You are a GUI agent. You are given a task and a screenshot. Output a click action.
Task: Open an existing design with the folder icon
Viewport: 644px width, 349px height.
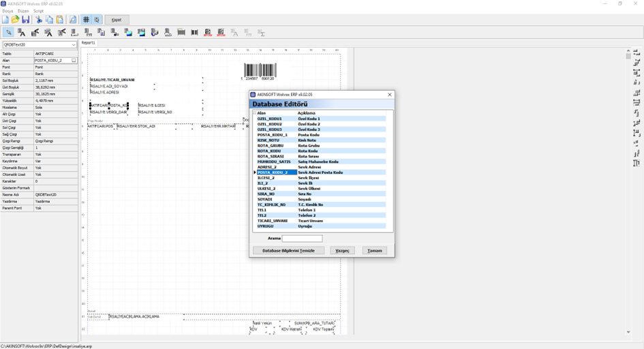[x=16, y=20]
